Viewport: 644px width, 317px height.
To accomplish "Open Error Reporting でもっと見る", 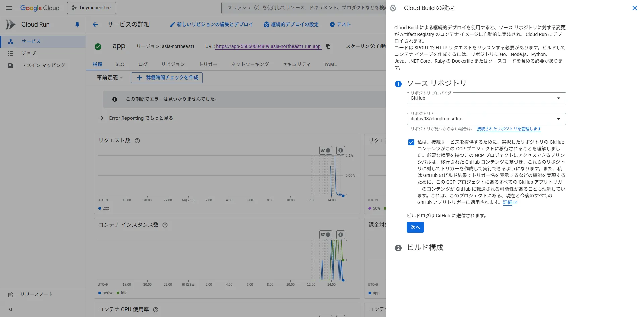I will click(x=136, y=118).
